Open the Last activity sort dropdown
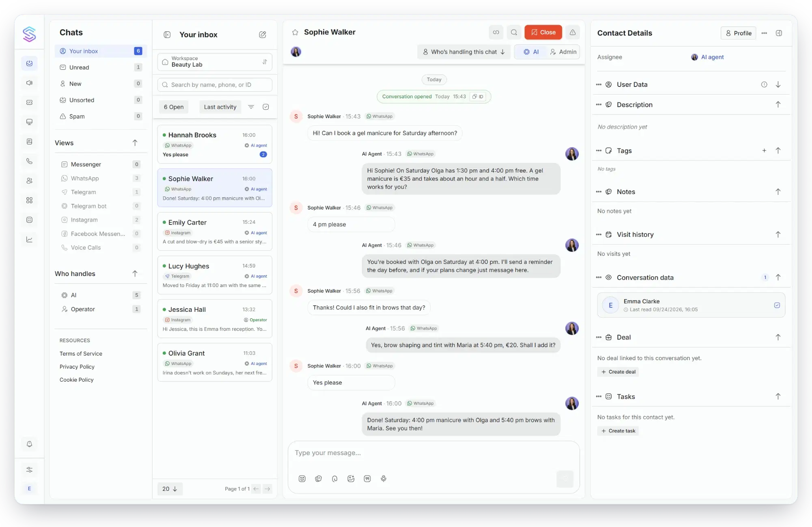The width and height of the screenshot is (812, 527). [220, 107]
